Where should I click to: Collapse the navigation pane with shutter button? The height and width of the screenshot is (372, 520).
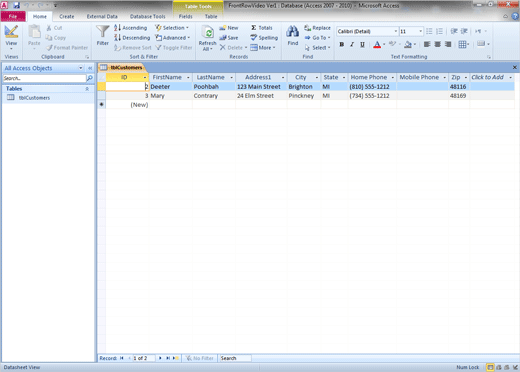90,68
